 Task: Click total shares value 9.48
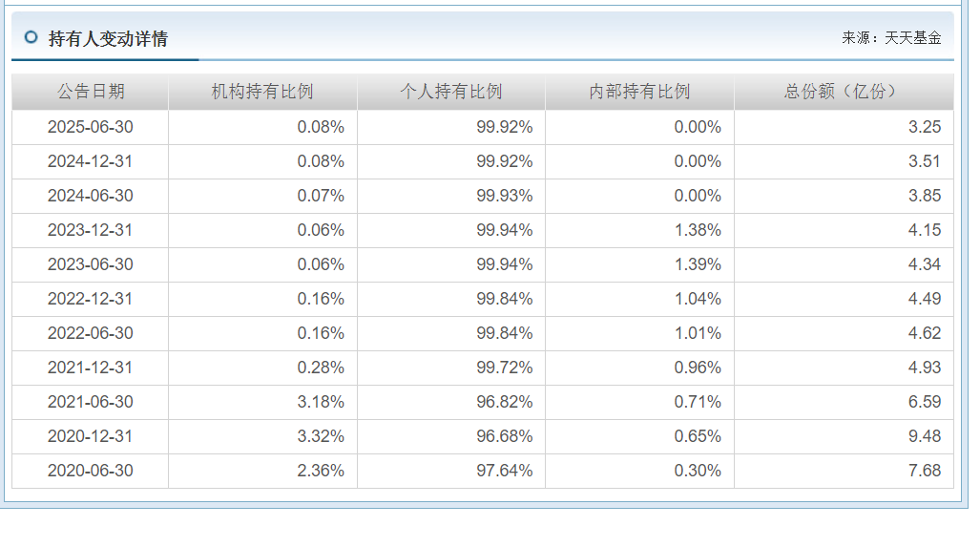coord(925,436)
